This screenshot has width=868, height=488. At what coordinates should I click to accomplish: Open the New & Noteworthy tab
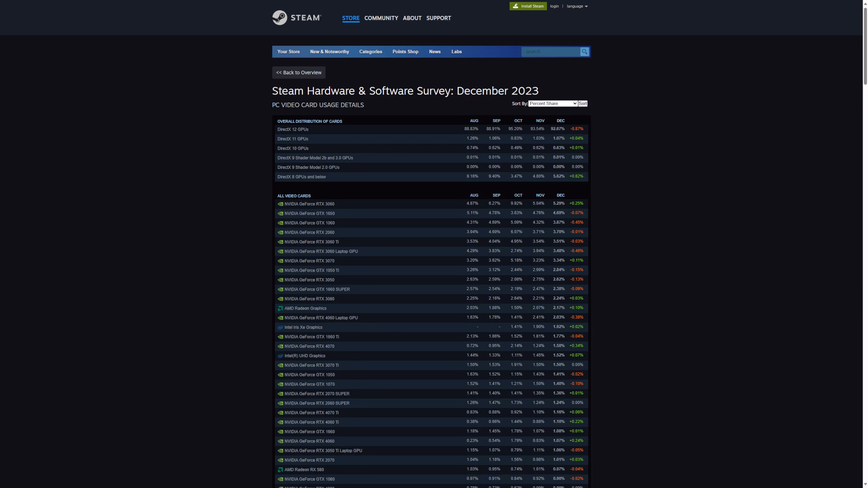pyautogui.click(x=330, y=52)
